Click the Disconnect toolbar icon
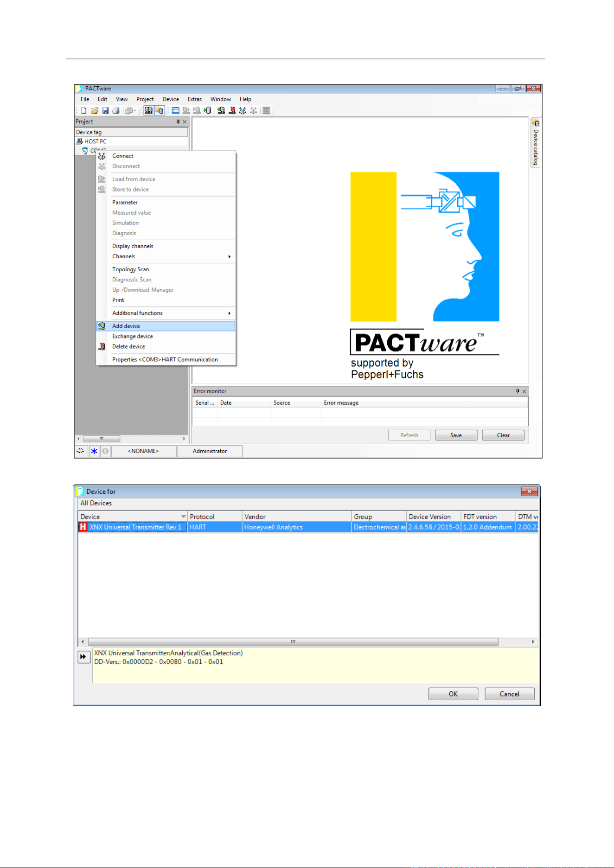 pyautogui.click(x=253, y=110)
